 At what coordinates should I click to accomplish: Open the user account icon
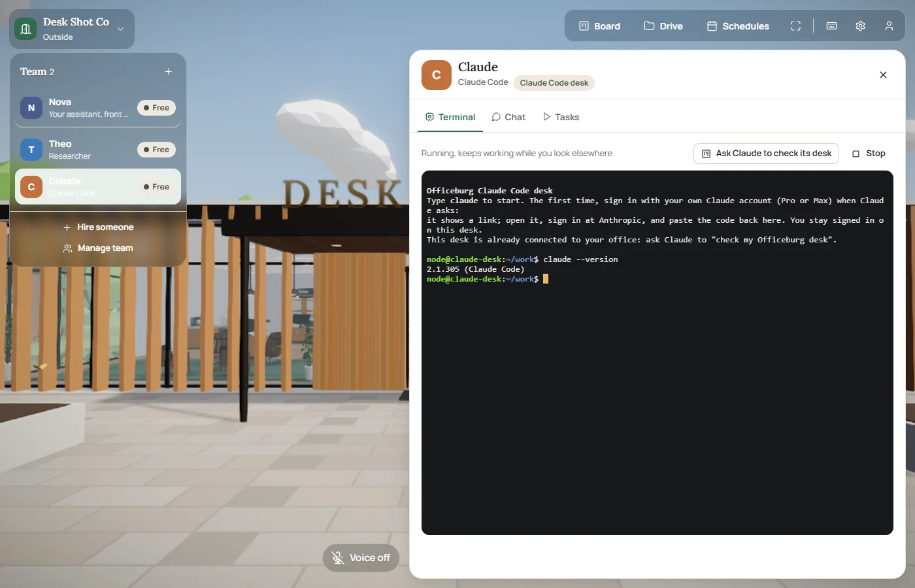pyautogui.click(x=889, y=26)
